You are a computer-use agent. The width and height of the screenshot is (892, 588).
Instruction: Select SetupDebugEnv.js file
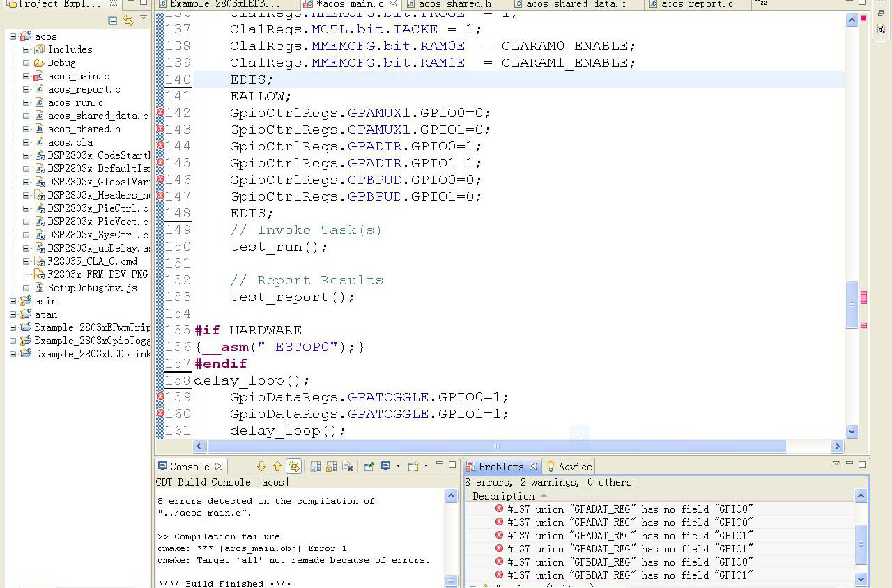tap(92, 288)
